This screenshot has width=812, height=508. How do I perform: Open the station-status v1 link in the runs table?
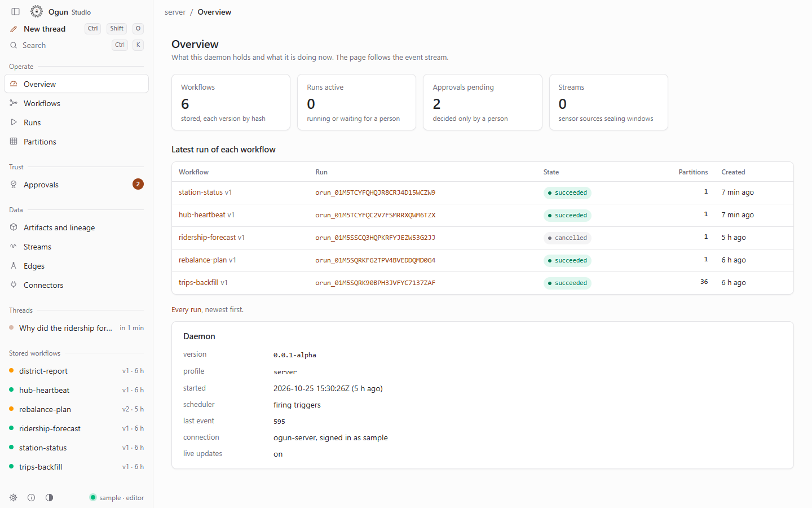(x=205, y=192)
